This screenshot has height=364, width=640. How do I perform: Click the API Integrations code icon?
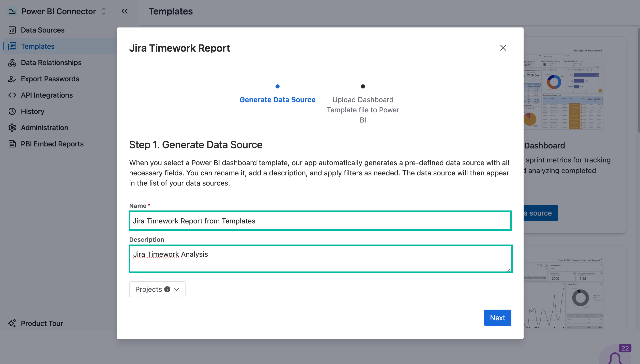click(x=12, y=95)
